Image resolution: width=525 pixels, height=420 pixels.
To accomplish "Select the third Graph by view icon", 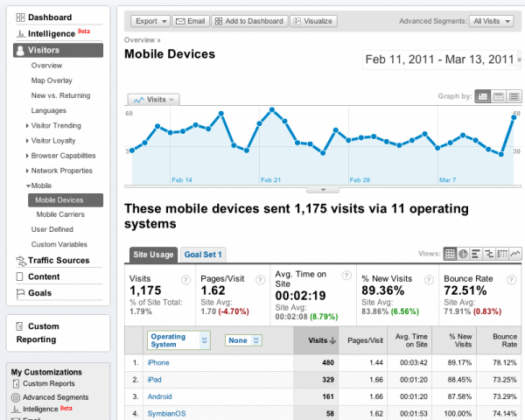I will click(x=514, y=97).
